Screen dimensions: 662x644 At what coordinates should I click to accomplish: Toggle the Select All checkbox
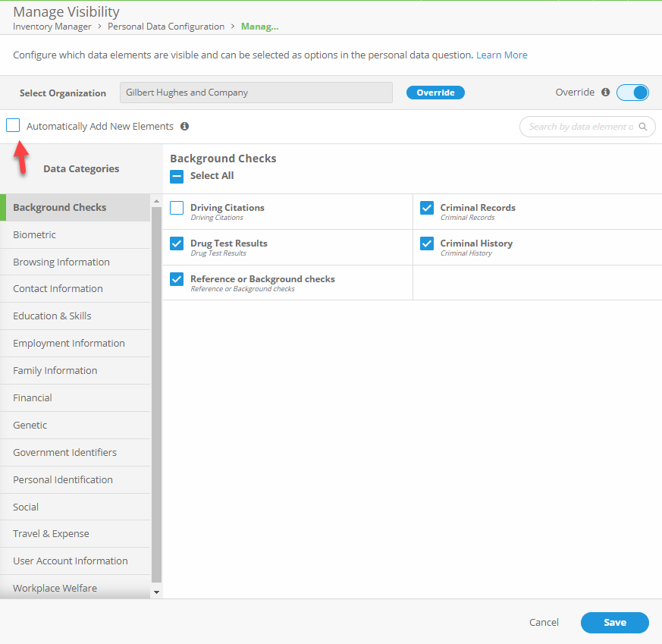[x=177, y=176]
